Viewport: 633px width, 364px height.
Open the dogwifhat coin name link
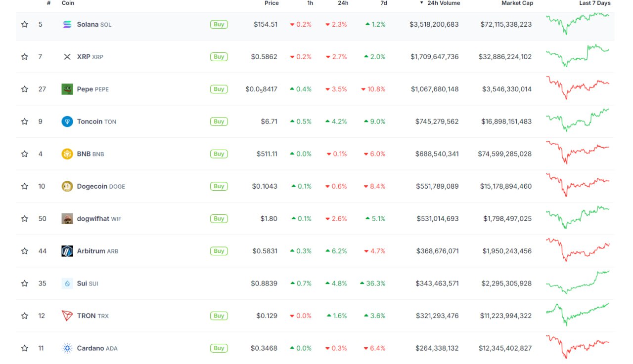pyautogui.click(x=93, y=219)
